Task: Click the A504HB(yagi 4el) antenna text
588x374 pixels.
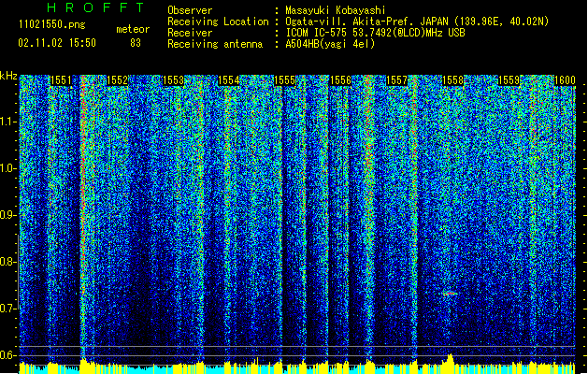Action: [330, 44]
